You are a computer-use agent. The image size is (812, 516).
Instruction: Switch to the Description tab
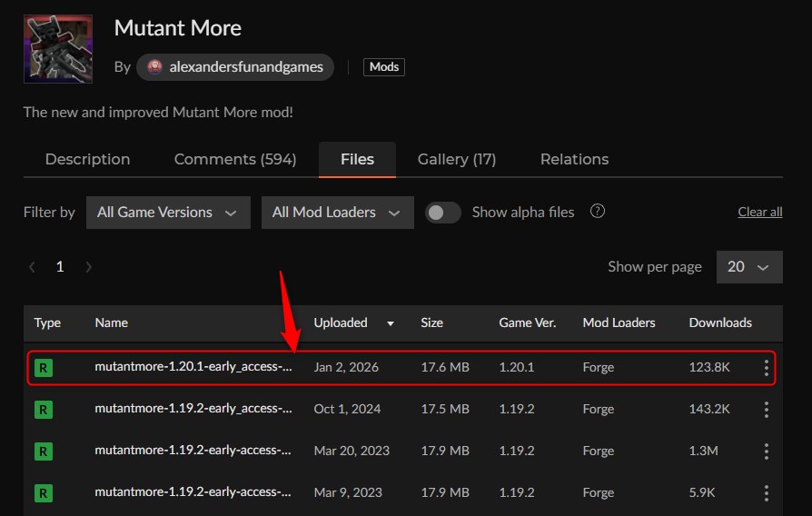coord(87,159)
